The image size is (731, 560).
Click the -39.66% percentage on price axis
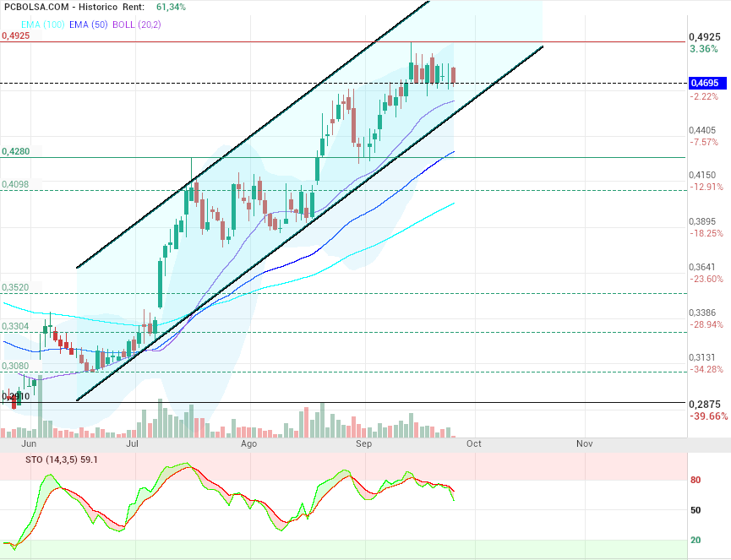706,416
